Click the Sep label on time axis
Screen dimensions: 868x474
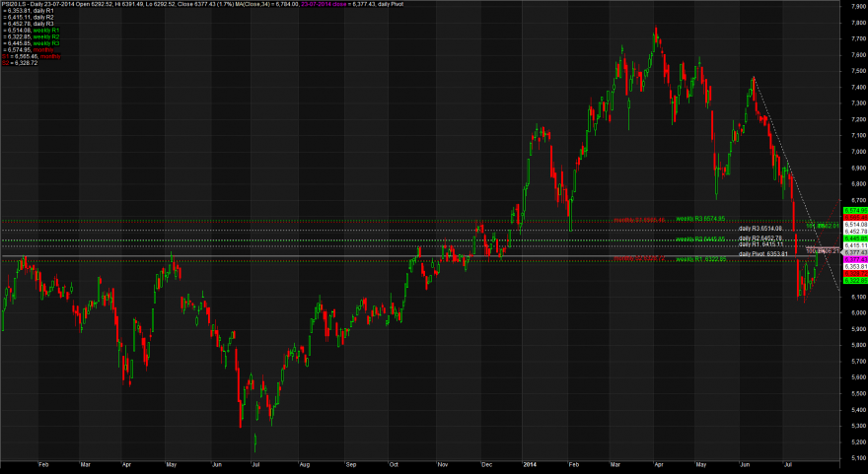coord(351,465)
